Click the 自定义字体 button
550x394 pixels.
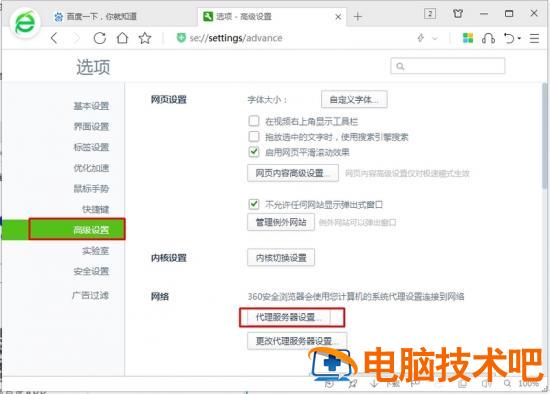pyautogui.click(x=354, y=100)
